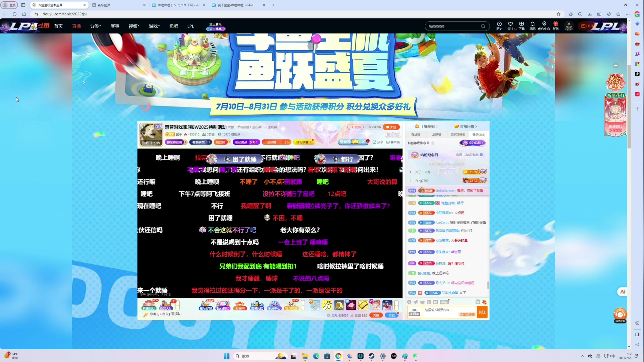This screenshot has width=644, height=362.
Task: Select the gold bar gift
Action: (x=363, y=305)
